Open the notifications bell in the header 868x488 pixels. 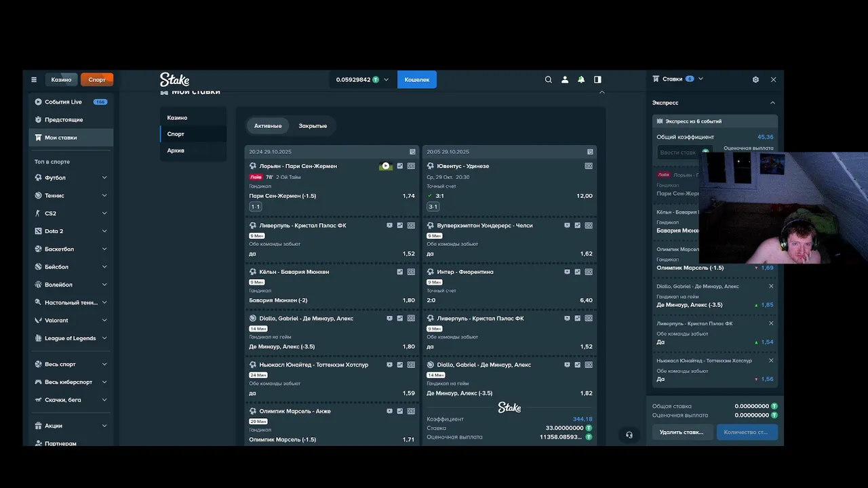tap(581, 79)
